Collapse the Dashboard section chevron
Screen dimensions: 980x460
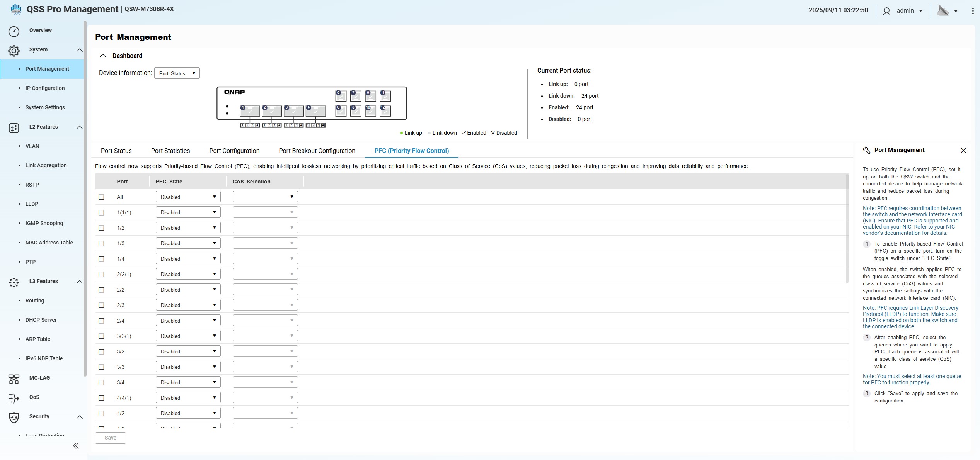(103, 56)
